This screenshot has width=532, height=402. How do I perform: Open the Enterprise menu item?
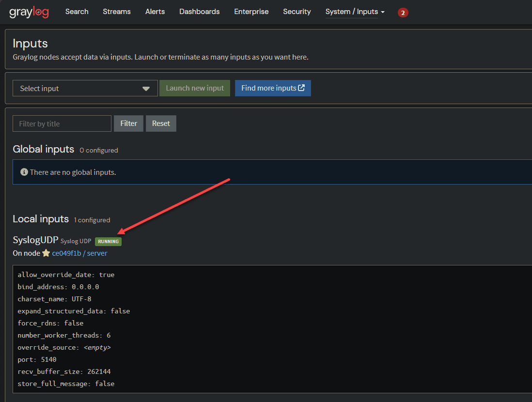[x=251, y=12]
